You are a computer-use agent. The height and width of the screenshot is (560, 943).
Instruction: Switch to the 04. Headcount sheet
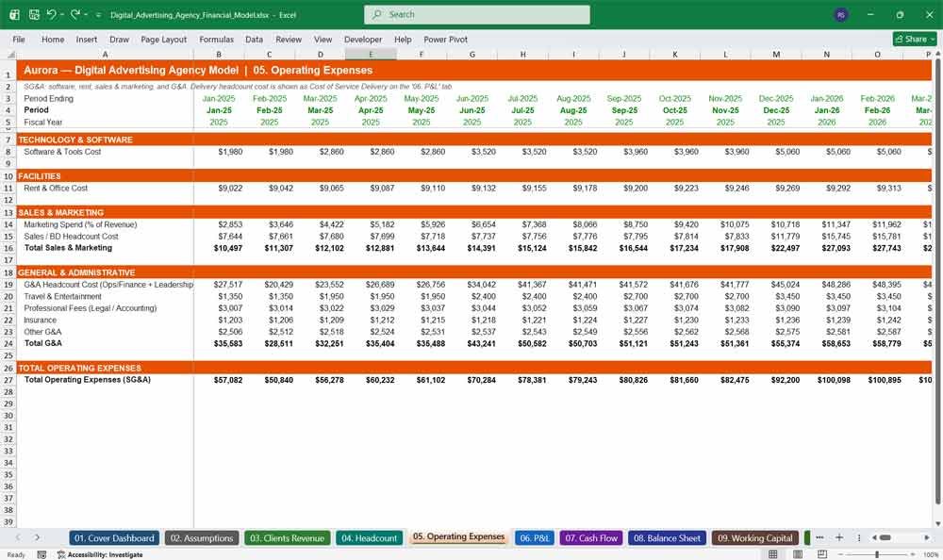click(x=370, y=538)
